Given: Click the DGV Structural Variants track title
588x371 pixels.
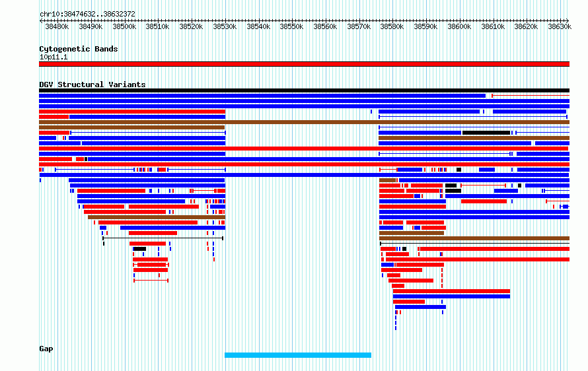Looking at the screenshot, I should coord(92,84).
